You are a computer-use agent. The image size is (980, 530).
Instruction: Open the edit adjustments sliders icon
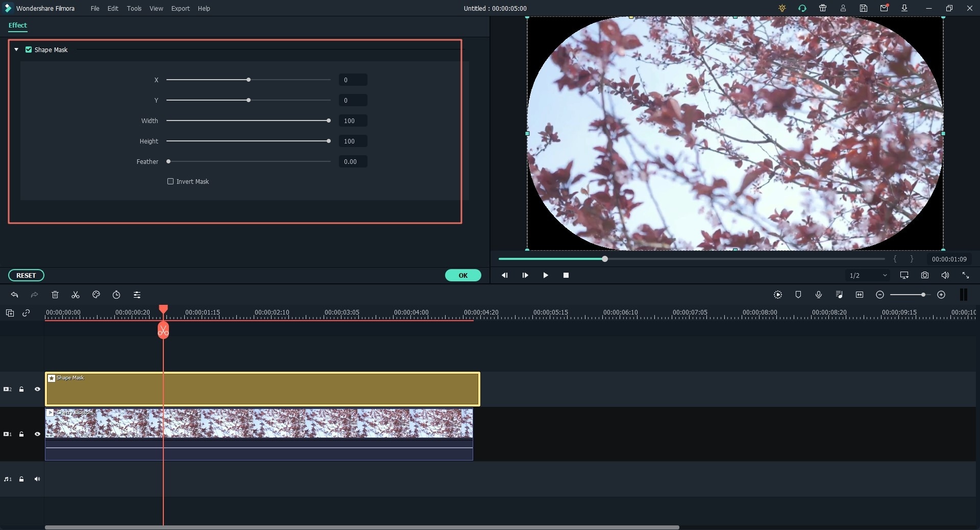(137, 295)
